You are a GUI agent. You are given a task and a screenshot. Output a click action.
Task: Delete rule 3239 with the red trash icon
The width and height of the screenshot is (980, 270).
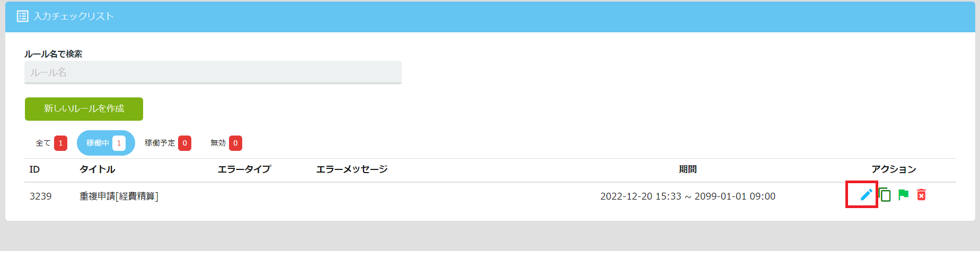[x=922, y=195]
